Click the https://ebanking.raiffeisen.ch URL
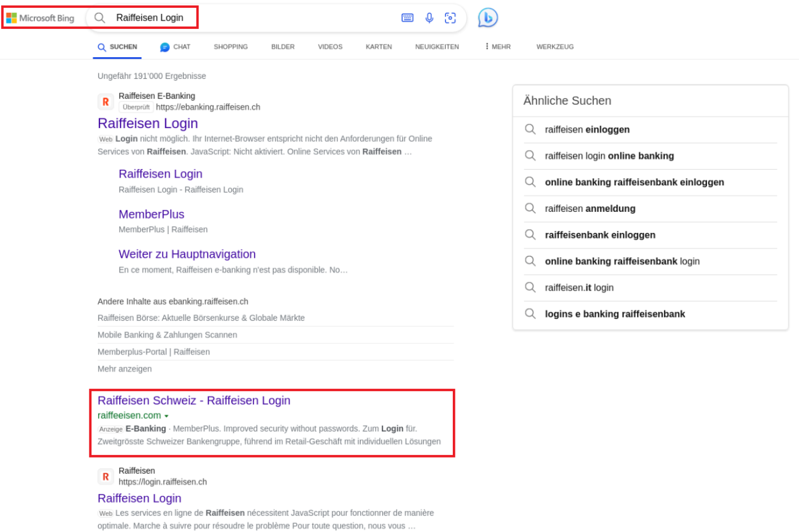 pos(208,107)
